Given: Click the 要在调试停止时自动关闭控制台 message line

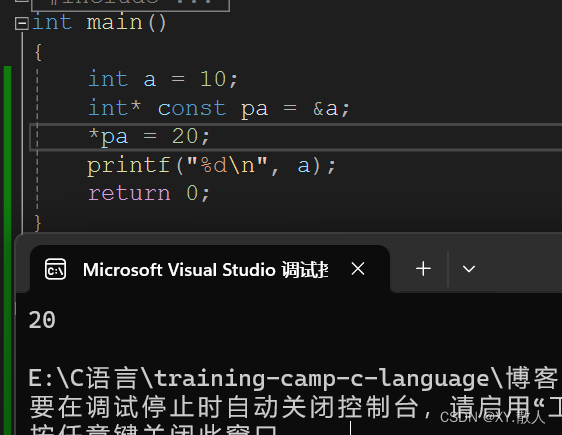Looking at the screenshot, I should click(295, 407).
